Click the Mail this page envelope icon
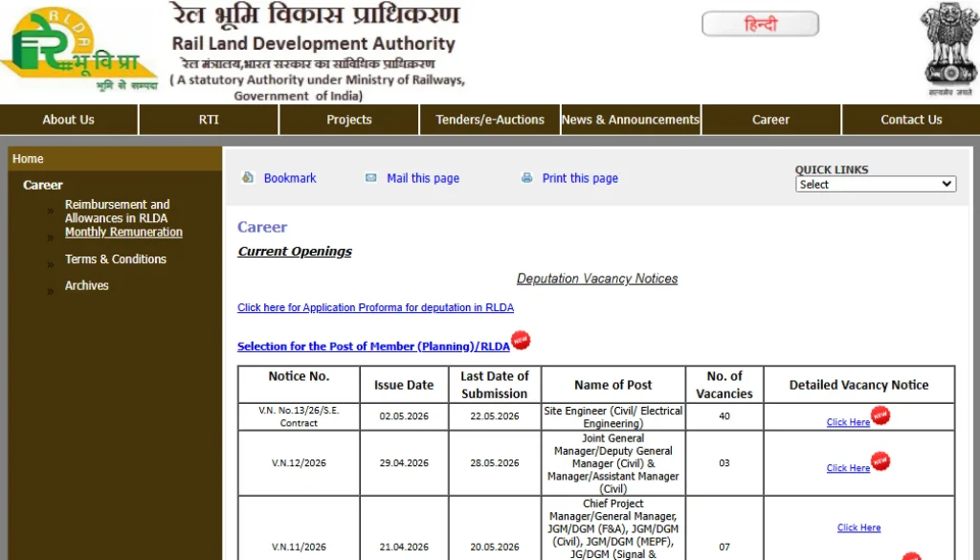Image resolution: width=980 pixels, height=560 pixels. [x=370, y=178]
